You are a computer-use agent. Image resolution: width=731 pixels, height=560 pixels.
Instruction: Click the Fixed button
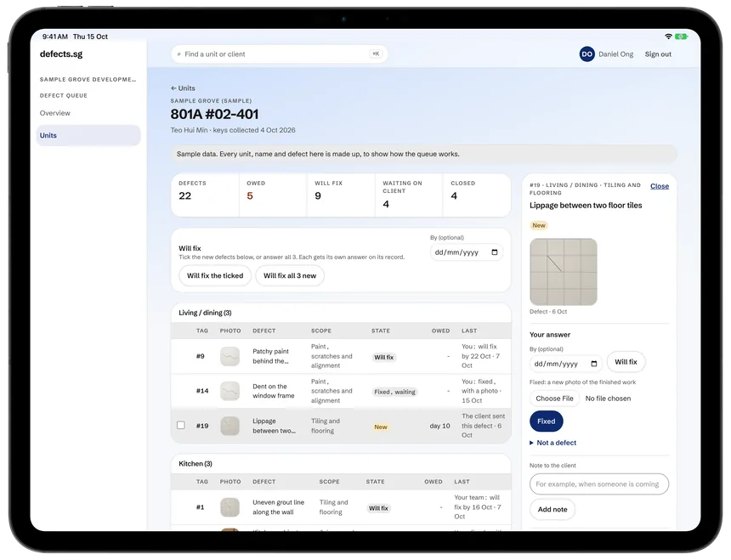tap(547, 421)
